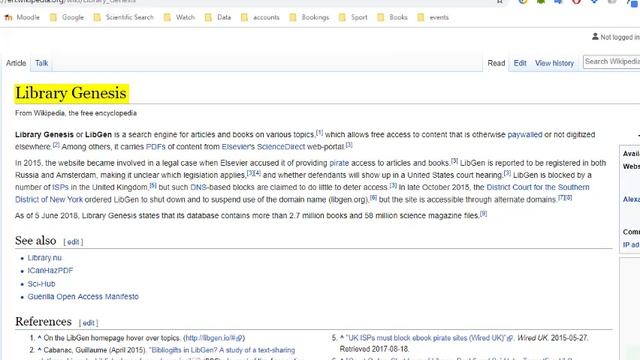640x360 pixels.
Task: Open District Court for the Southern District link
Action: (x=538, y=187)
